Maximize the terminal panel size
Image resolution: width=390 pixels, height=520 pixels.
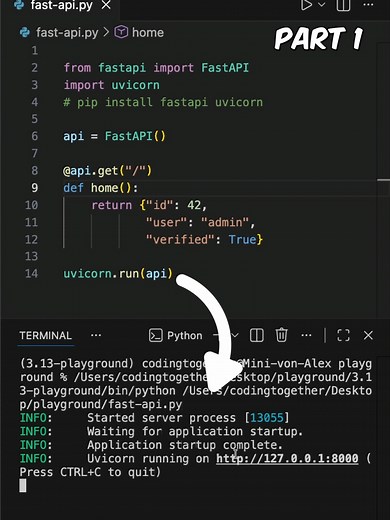pyautogui.click(x=343, y=335)
